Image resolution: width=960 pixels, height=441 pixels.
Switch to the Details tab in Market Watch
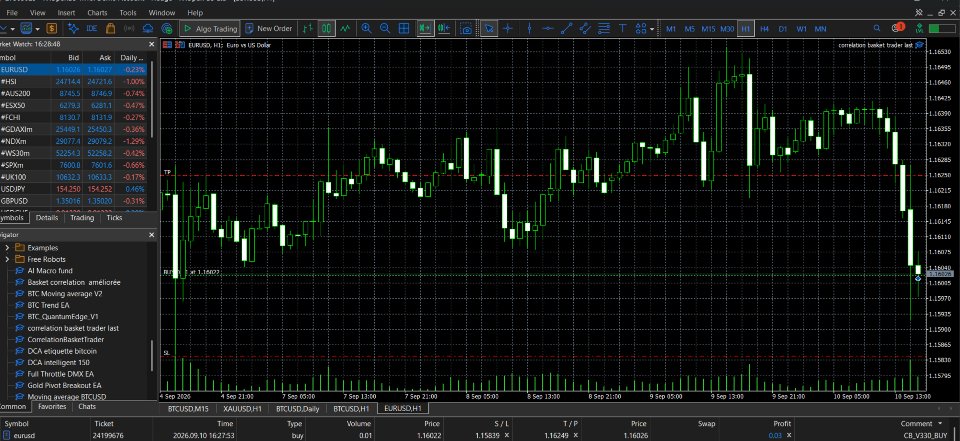click(47, 217)
